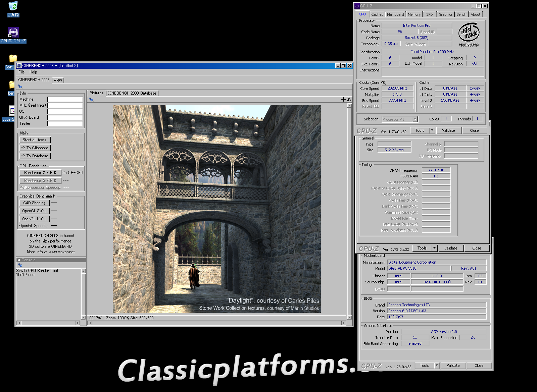Open the Memory tab in CPU-Z
The image size is (537, 392).
(414, 14)
